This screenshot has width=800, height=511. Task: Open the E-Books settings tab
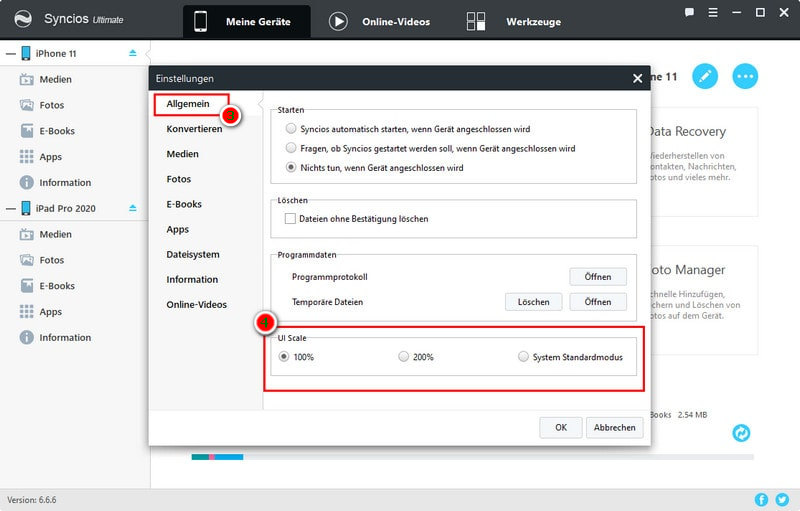(184, 204)
